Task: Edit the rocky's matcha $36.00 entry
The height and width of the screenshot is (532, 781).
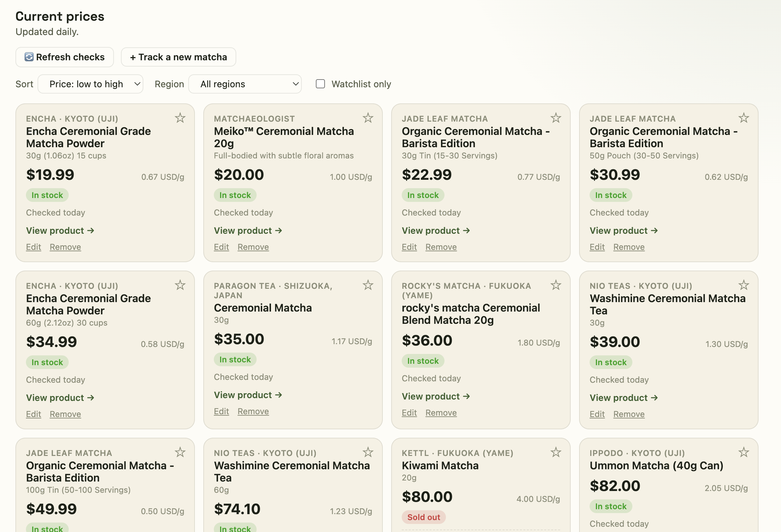Action: 409,413
